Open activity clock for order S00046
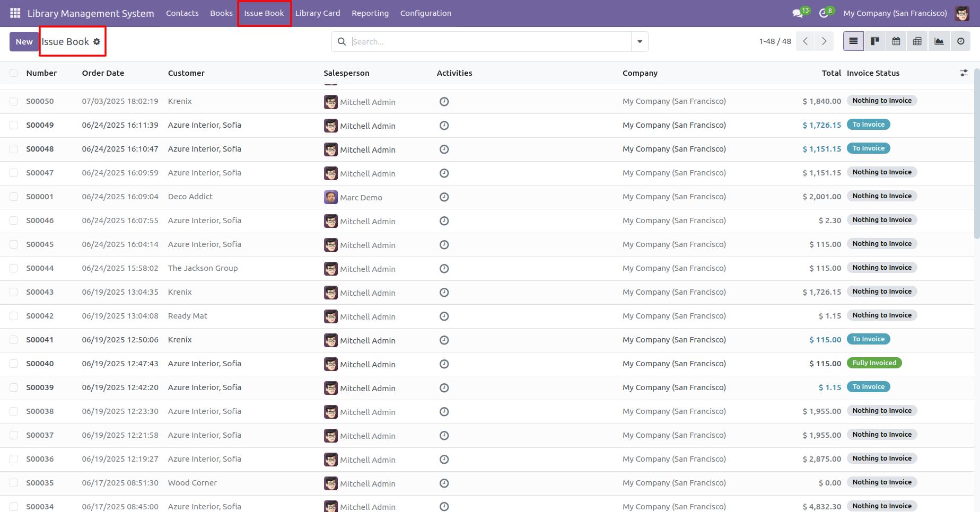This screenshot has height=512, width=980. [444, 221]
